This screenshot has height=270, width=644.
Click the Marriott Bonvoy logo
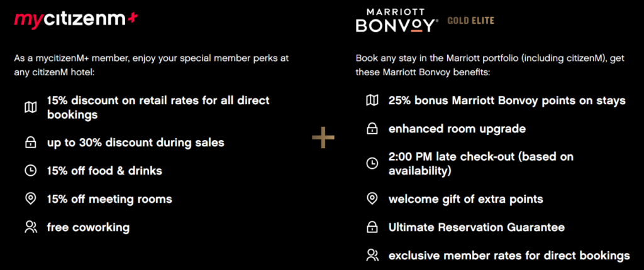[x=395, y=21]
